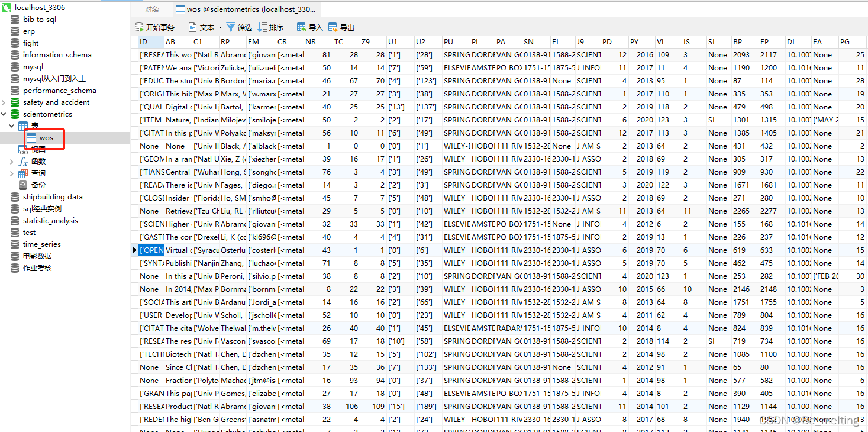Click the 2265 cell in BP column
This screenshot has width=868, height=432.
click(x=744, y=211)
